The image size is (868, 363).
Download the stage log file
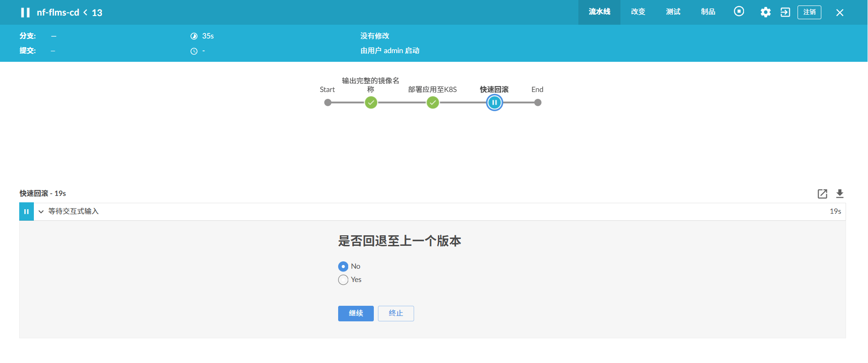[x=840, y=194]
